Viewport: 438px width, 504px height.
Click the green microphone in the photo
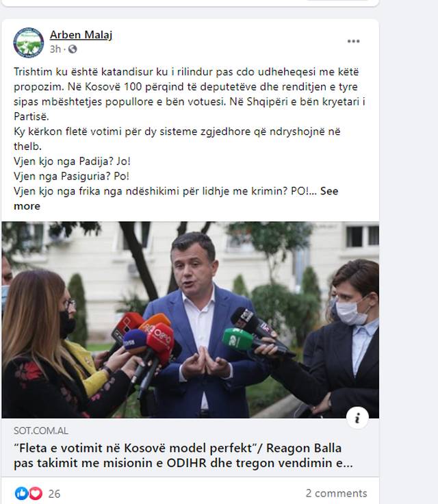[237, 340]
